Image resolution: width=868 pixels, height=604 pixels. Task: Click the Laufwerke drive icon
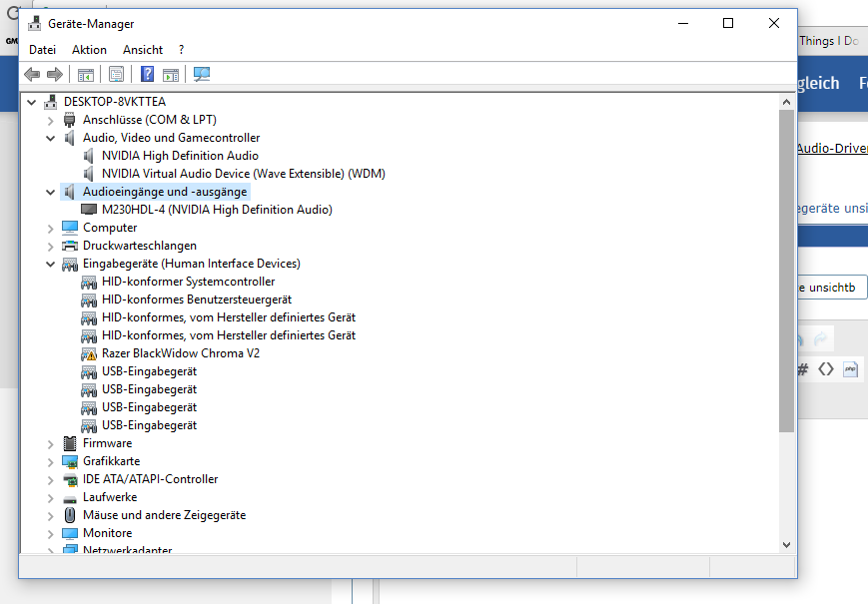(70, 498)
